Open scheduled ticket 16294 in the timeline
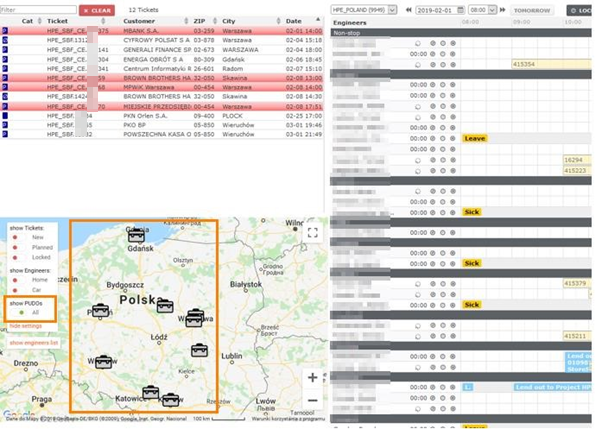This screenshot has height=429, width=602. click(x=577, y=160)
